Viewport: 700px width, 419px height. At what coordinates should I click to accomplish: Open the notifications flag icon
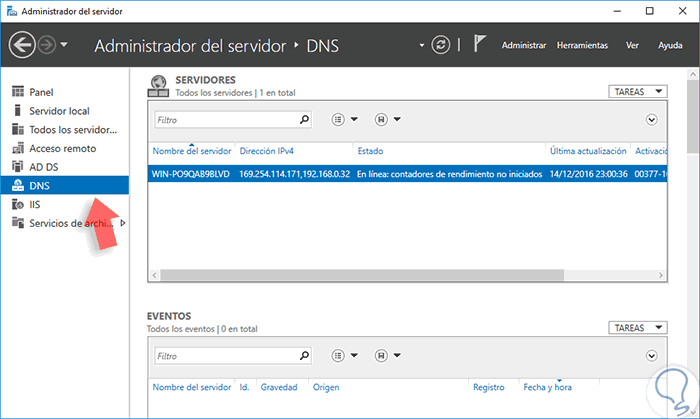(x=479, y=44)
